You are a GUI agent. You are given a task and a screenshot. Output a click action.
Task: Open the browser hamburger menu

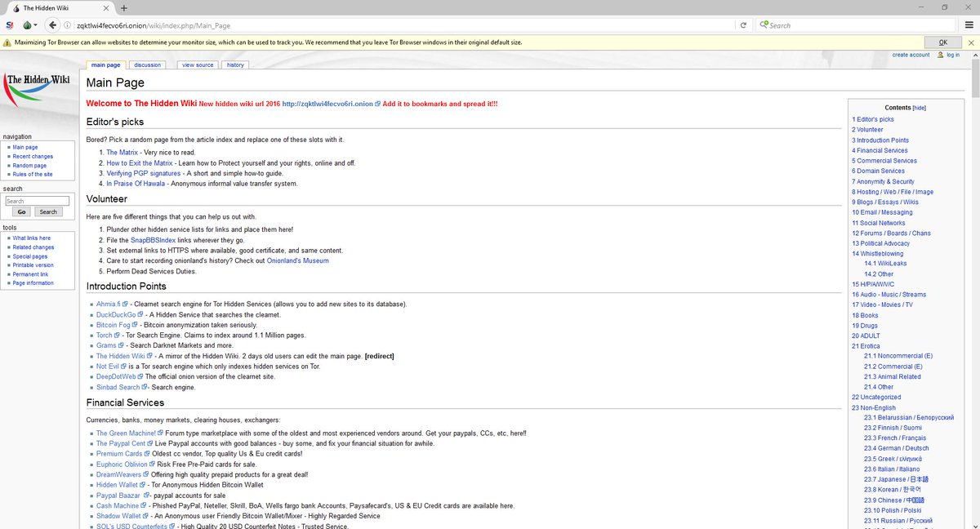[x=969, y=25]
